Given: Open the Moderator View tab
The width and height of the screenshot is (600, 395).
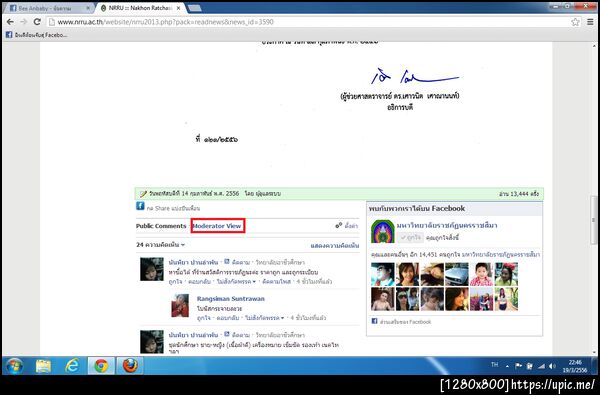Looking at the screenshot, I should point(217,226).
